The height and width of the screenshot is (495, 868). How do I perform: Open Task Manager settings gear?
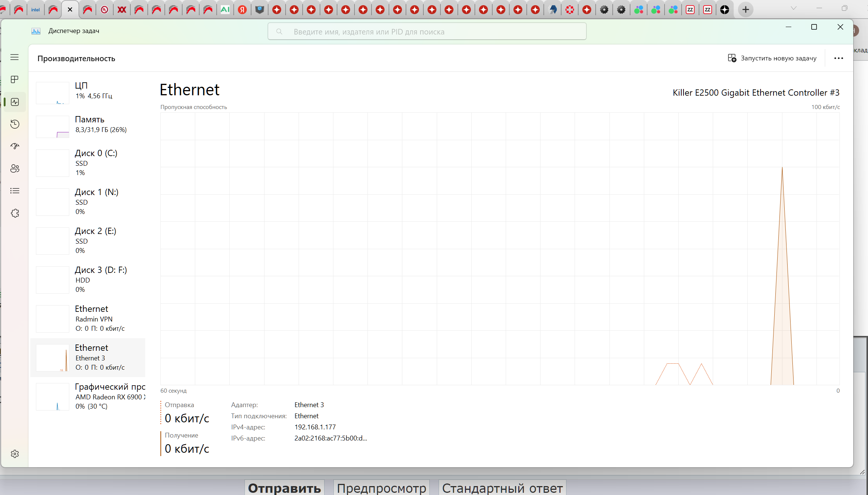coord(14,454)
